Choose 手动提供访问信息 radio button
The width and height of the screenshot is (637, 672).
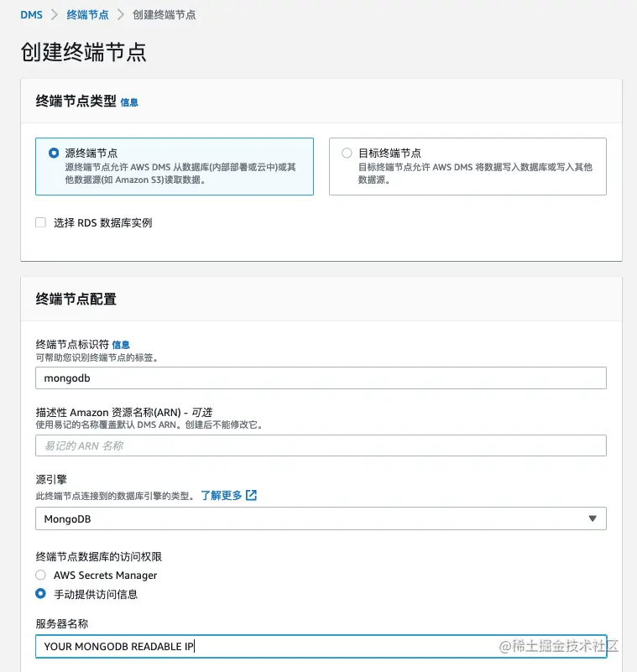(41, 594)
